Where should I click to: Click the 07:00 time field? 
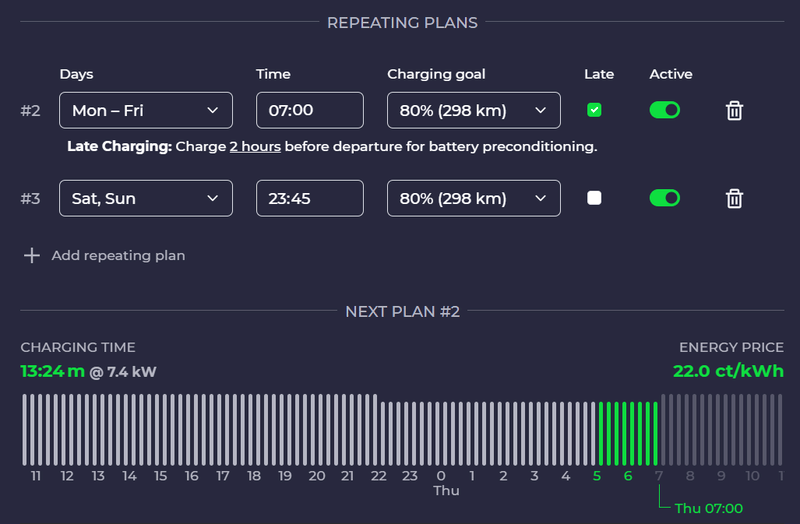310,110
